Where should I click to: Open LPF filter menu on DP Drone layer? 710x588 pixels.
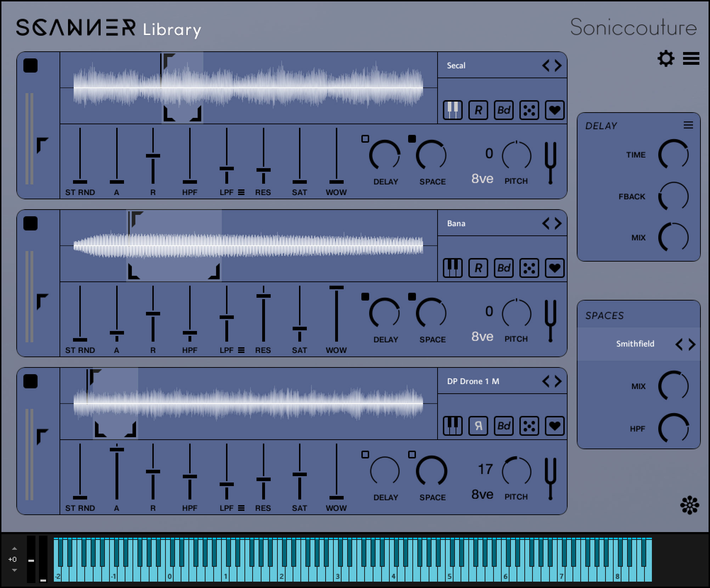241,508
